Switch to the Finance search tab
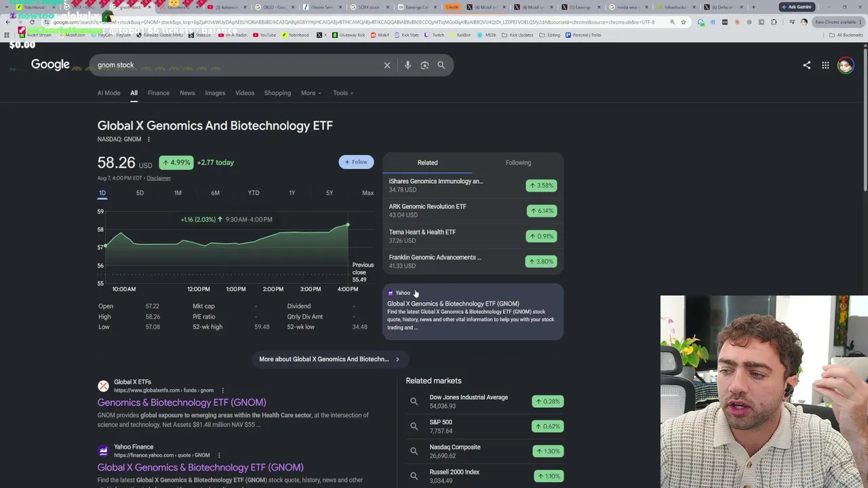Screen dimensions: 868x488 (159, 93)
